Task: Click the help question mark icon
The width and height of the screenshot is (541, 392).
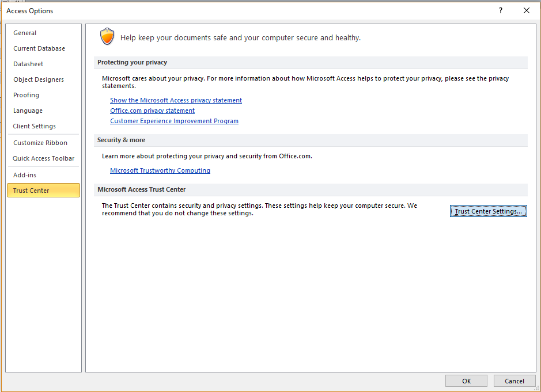Action: click(500, 11)
